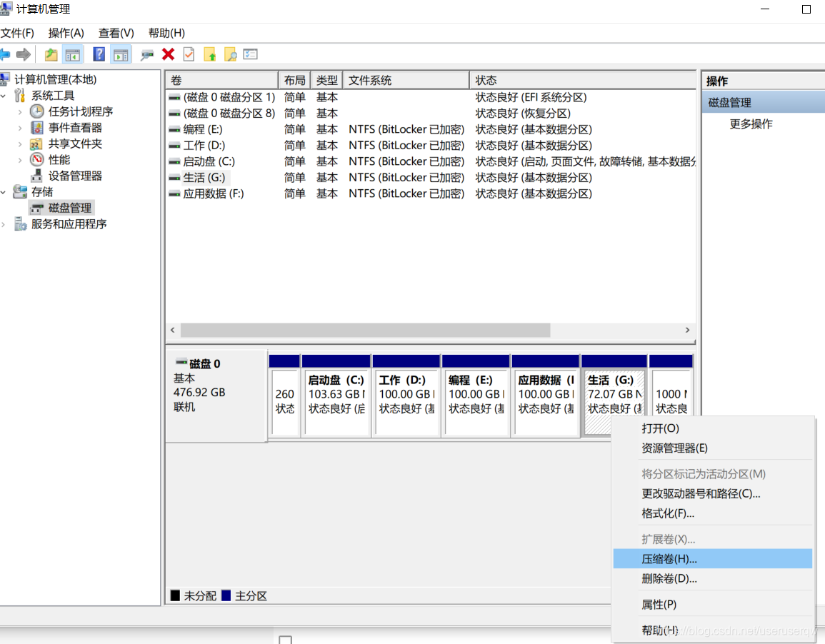Select the 生活 (G:) row in volume list
825x644 pixels.
pyautogui.click(x=431, y=178)
